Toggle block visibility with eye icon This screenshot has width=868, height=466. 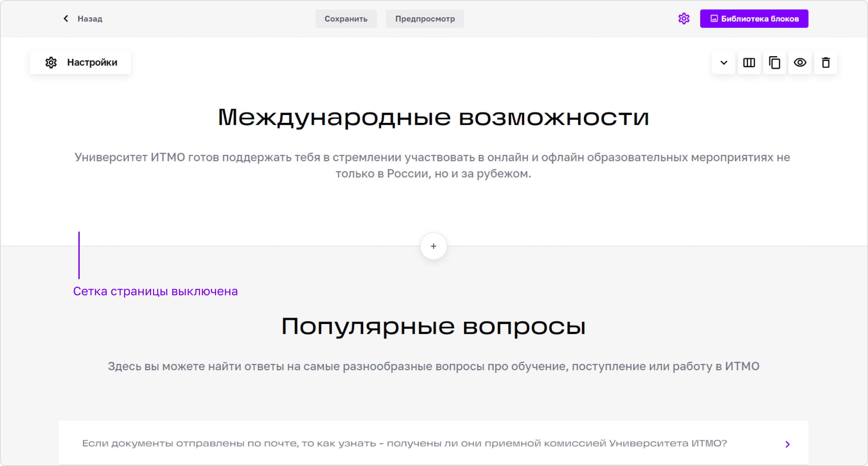coord(800,62)
